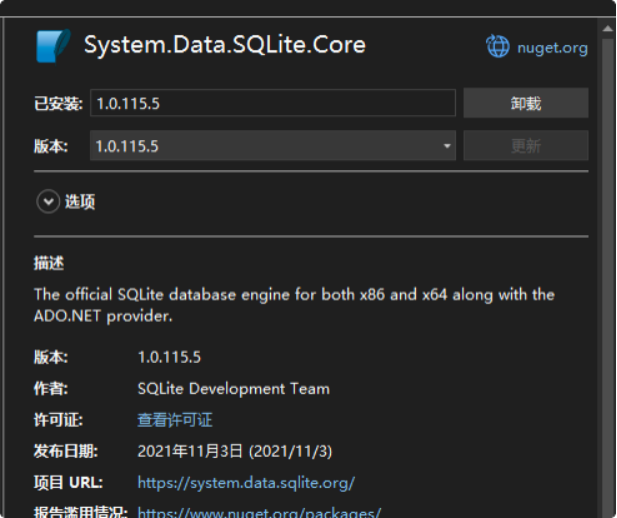Click the package description paragraph text
The width and height of the screenshot is (617, 518).
294,305
